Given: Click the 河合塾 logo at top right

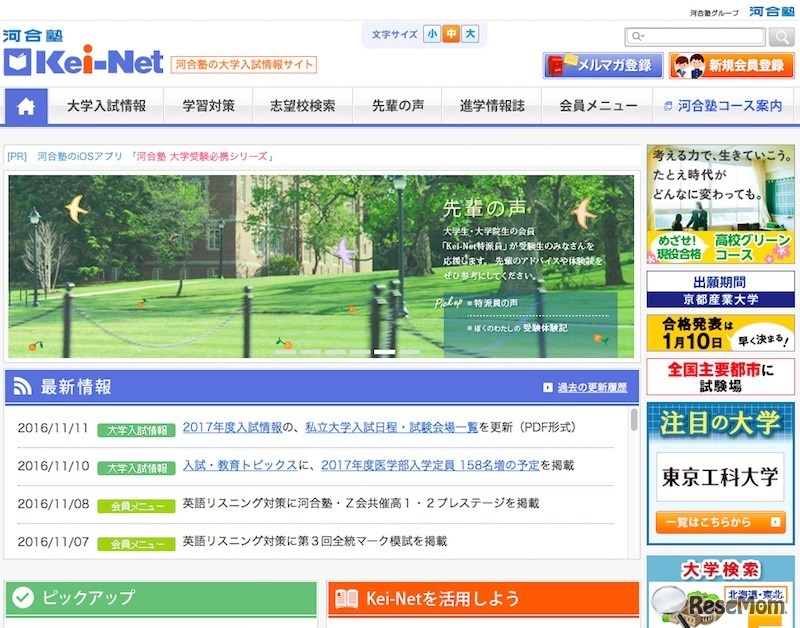Looking at the screenshot, I should [x=771, y=11].
